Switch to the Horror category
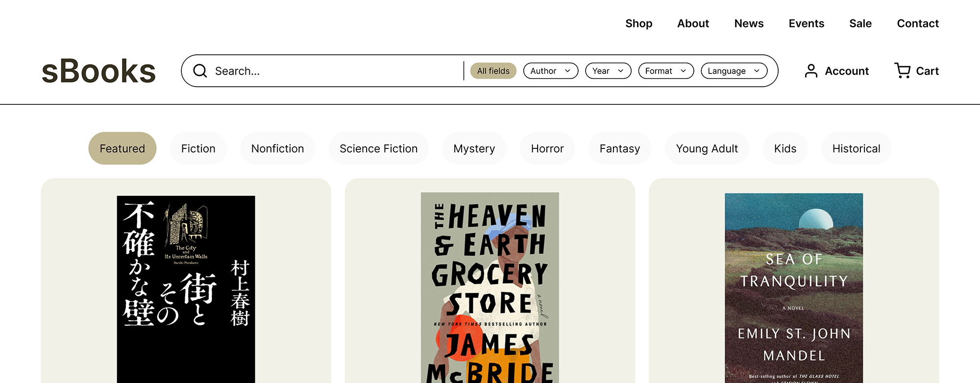The image size is (980, 383). coord(547,148)
